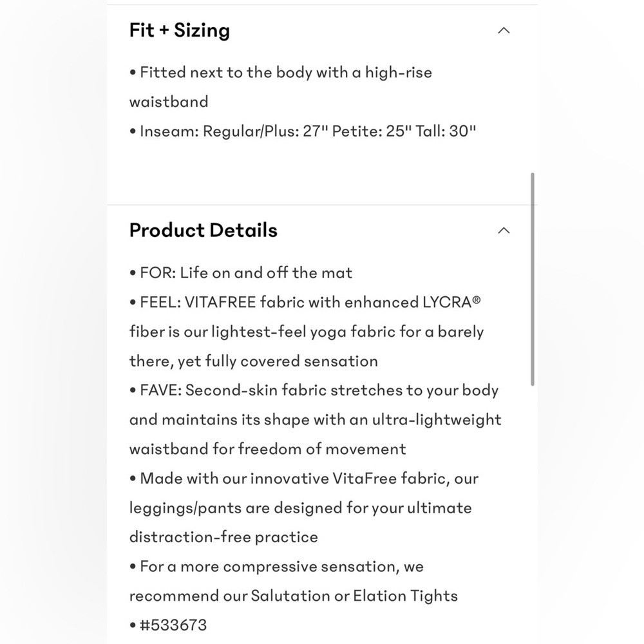Click the high-rise waistband bullet text
The image size is (644, 644).
coord(281,87)
